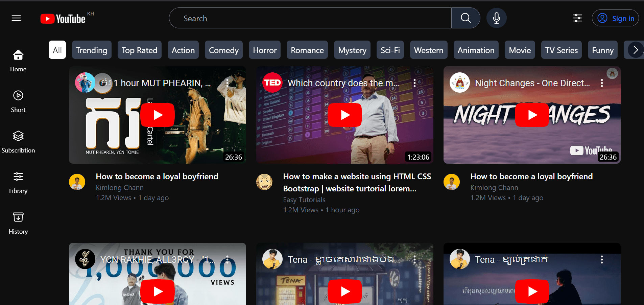Open the filter settings sliders icon

(x=577, y=18)
